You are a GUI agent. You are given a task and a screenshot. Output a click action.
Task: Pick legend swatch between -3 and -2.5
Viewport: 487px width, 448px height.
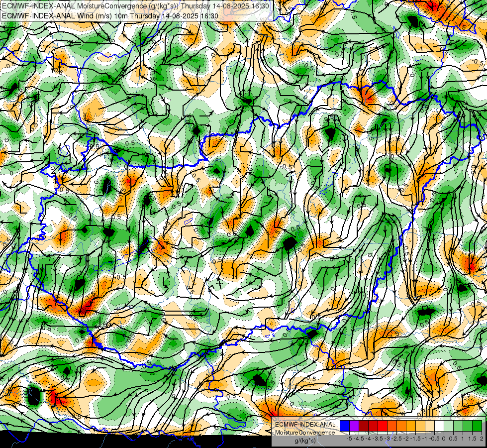click(x=392, y=426)
